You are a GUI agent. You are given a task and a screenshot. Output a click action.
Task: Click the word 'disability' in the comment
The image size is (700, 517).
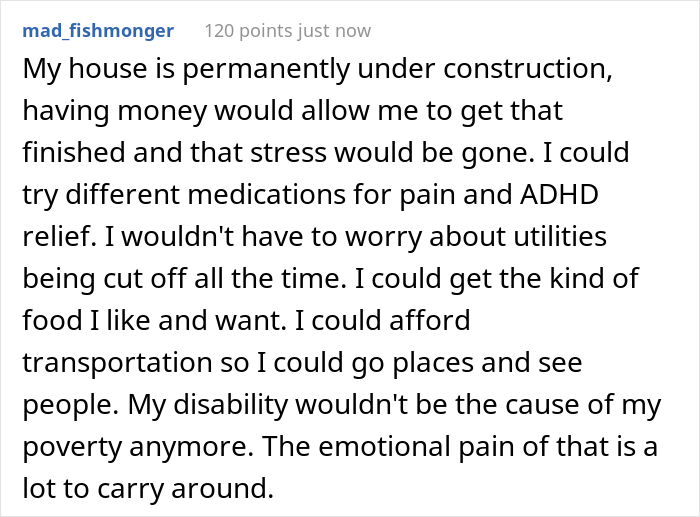pos(230,405)
